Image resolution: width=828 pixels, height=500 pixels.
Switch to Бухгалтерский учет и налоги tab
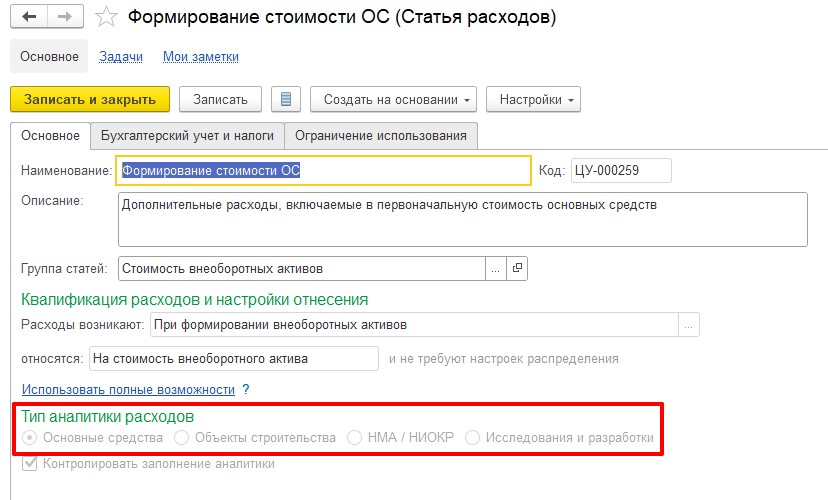(187, 135)
